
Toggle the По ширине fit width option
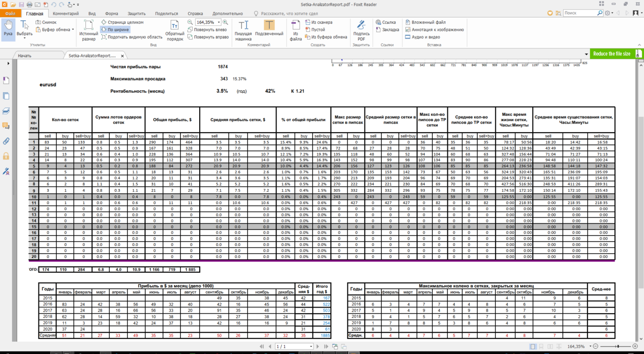click(x=115, y=30)
